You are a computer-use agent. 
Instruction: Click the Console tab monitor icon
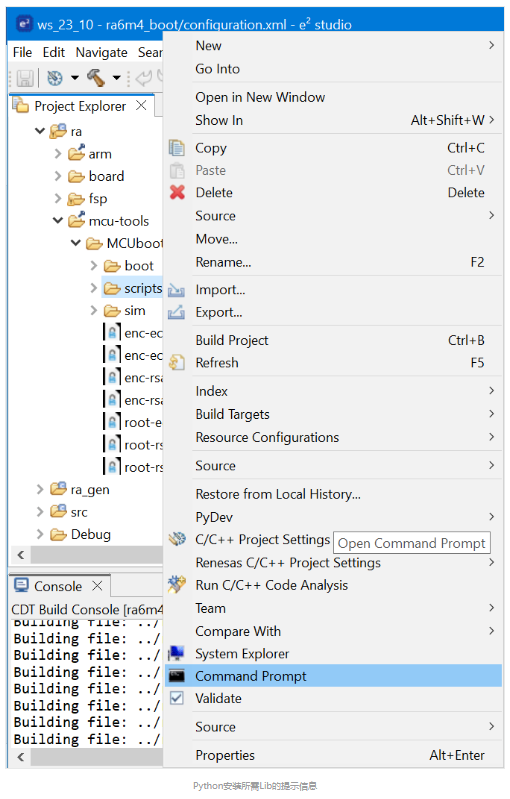coord(21,585)
